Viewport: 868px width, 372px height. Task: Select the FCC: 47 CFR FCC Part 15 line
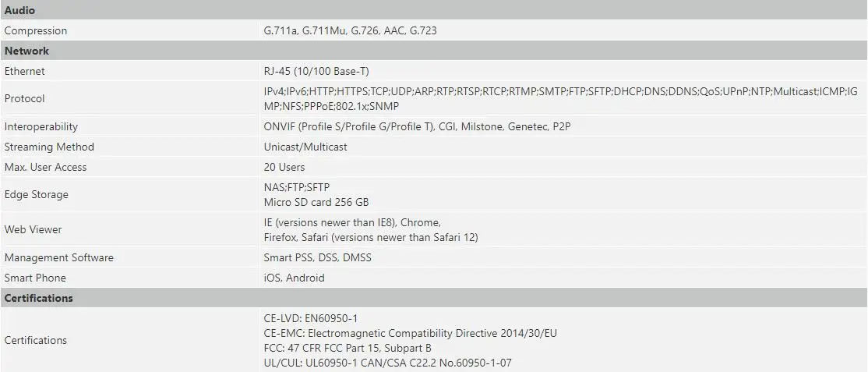coord(348,348)
